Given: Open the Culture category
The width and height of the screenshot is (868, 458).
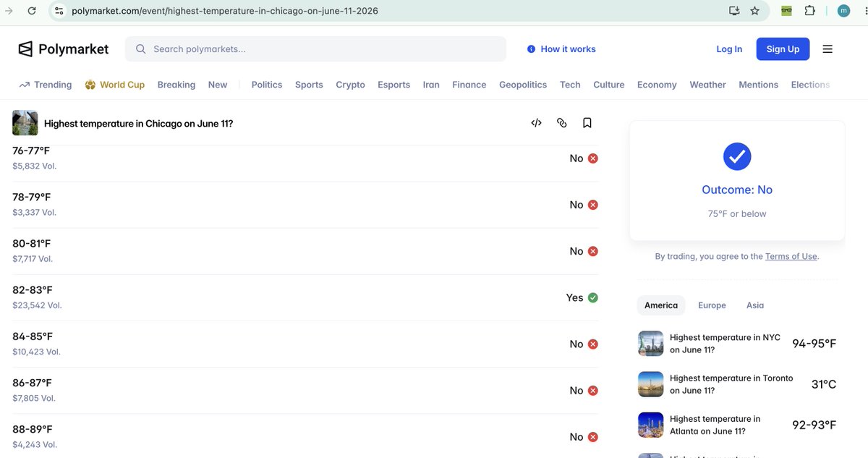Looking at the screenshot, I should click(x=609, y=85).
